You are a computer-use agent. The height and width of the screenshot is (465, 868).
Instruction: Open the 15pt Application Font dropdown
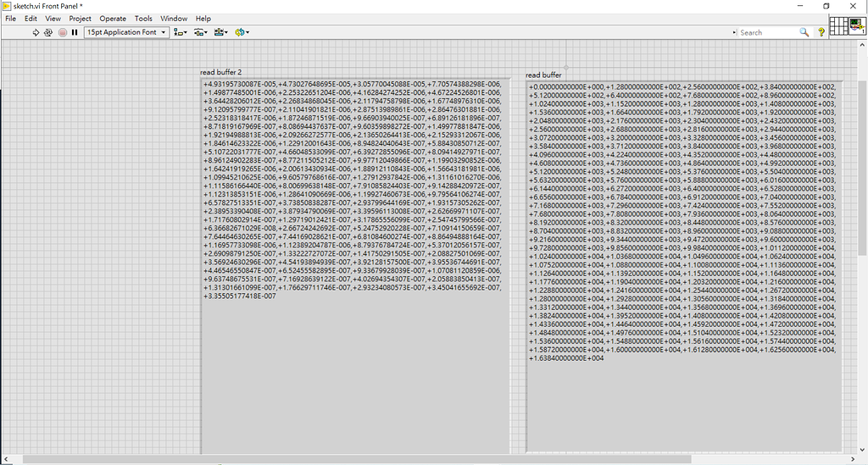pos(125,32)
